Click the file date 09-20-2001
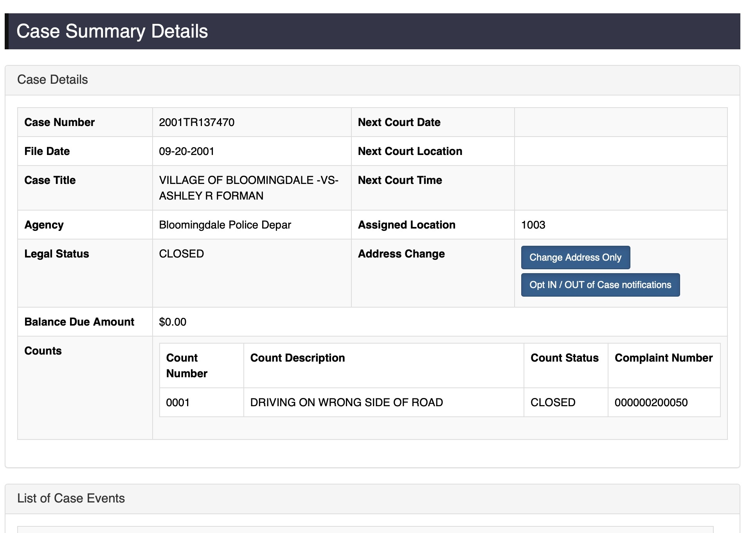This screenshot has width=756, height=533. [x=186, y=151]
